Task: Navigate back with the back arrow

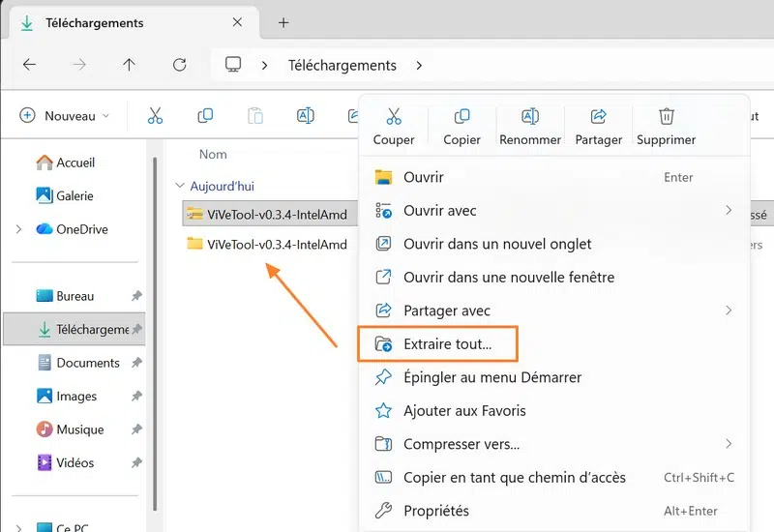Action: point(30,65)
